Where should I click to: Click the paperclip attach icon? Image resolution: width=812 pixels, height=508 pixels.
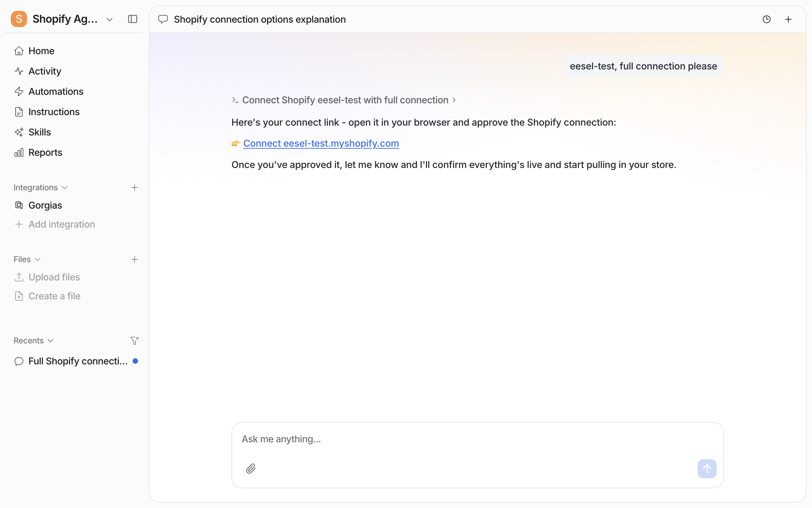tap(251, 469)
